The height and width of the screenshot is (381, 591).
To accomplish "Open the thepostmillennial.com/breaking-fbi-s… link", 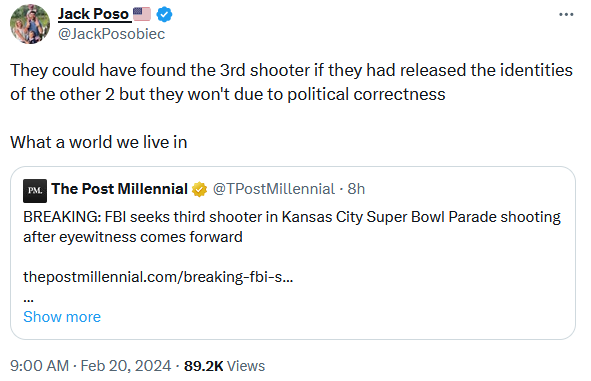I will point(158,277).
